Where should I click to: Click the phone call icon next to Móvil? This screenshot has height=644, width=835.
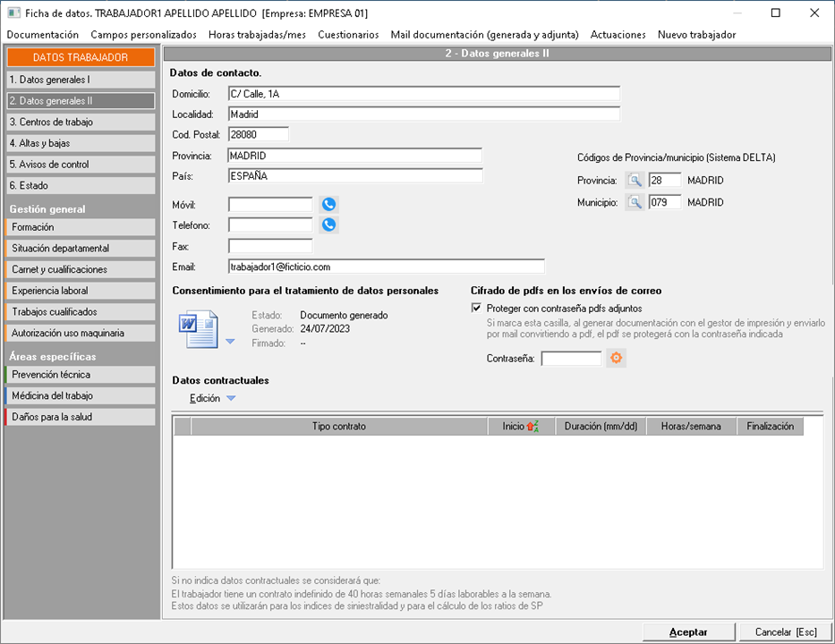click(328, 204)
